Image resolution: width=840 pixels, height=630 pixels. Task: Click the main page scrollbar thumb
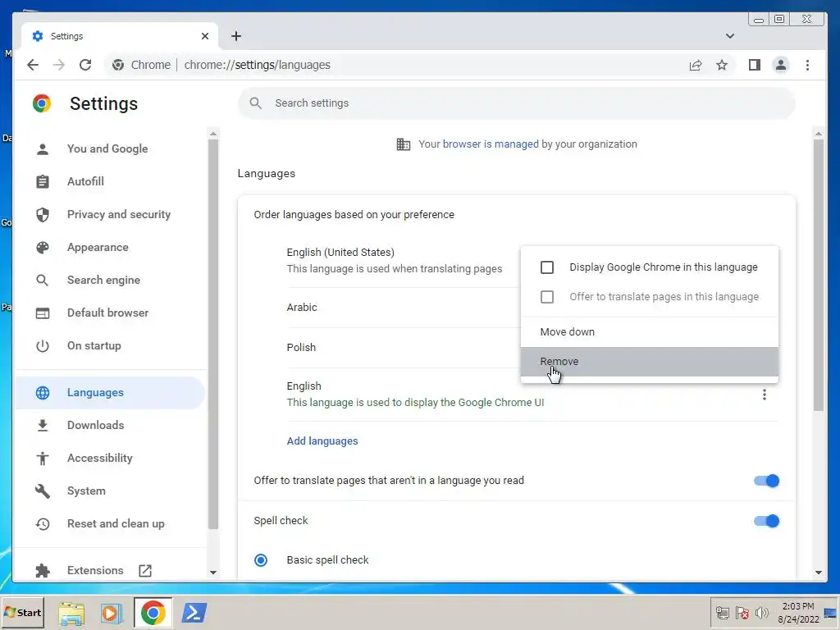818,275
